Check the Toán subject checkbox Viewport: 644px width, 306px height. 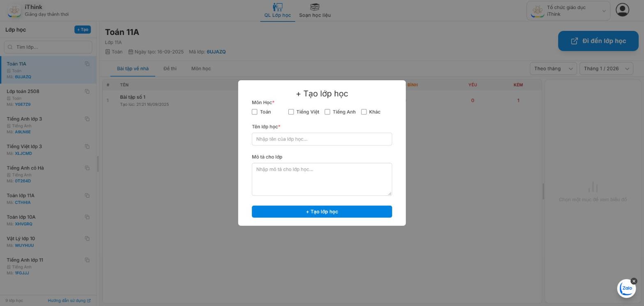tap(255, 112)
